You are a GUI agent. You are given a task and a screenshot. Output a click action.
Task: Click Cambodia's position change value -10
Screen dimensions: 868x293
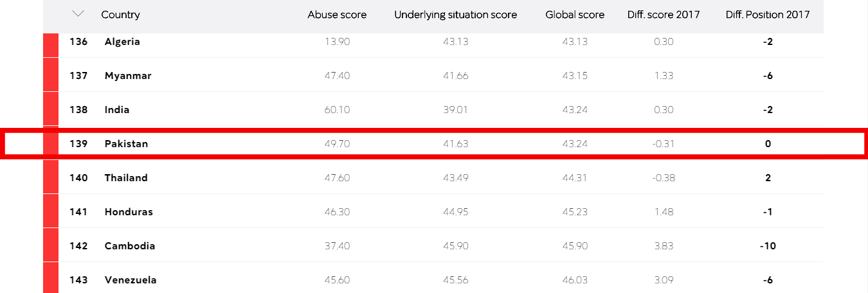768,246
